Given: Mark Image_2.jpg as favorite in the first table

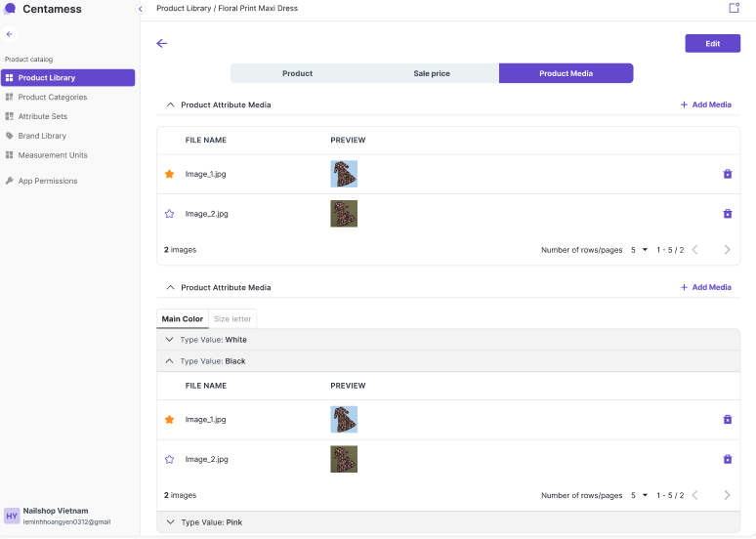Looking at the screenshot, I should point(169,214).
